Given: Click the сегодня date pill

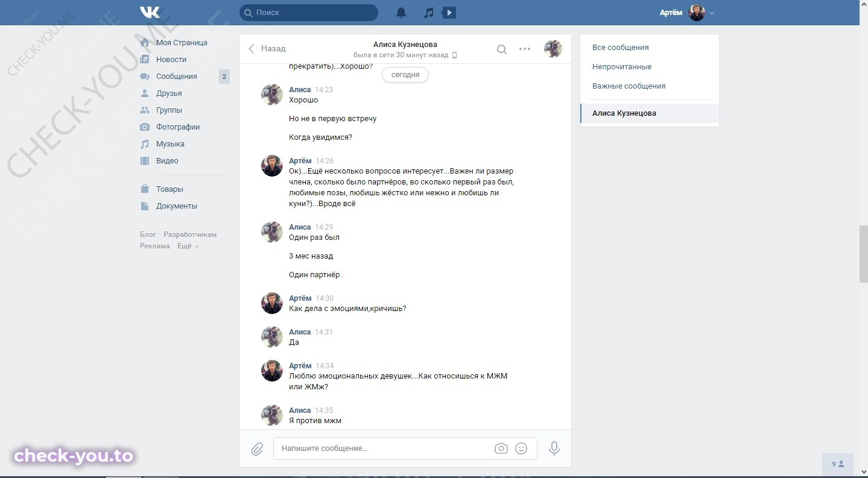Looking at the screenshot, I should pyautogui.click(x=405, y=75).
